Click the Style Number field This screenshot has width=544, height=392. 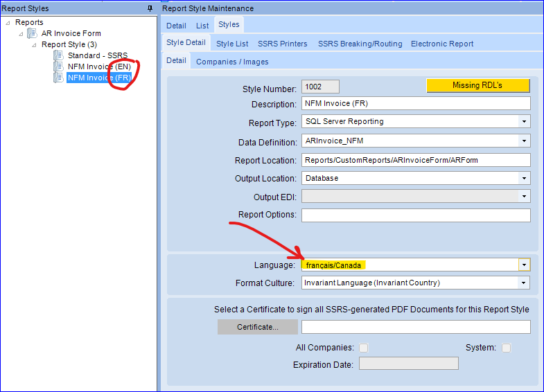coord(320,87)
